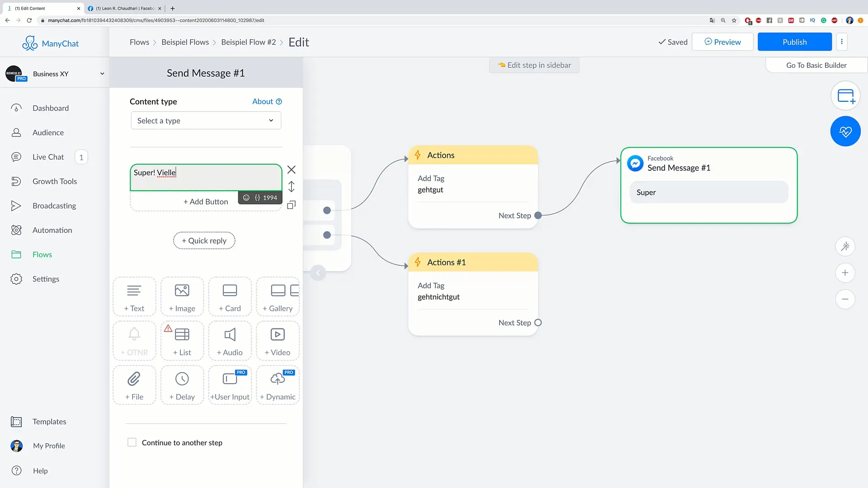Select the Broadcasting sidebar menu item
The width and height of the screenshot is (868, 488).
coord(55,205)
